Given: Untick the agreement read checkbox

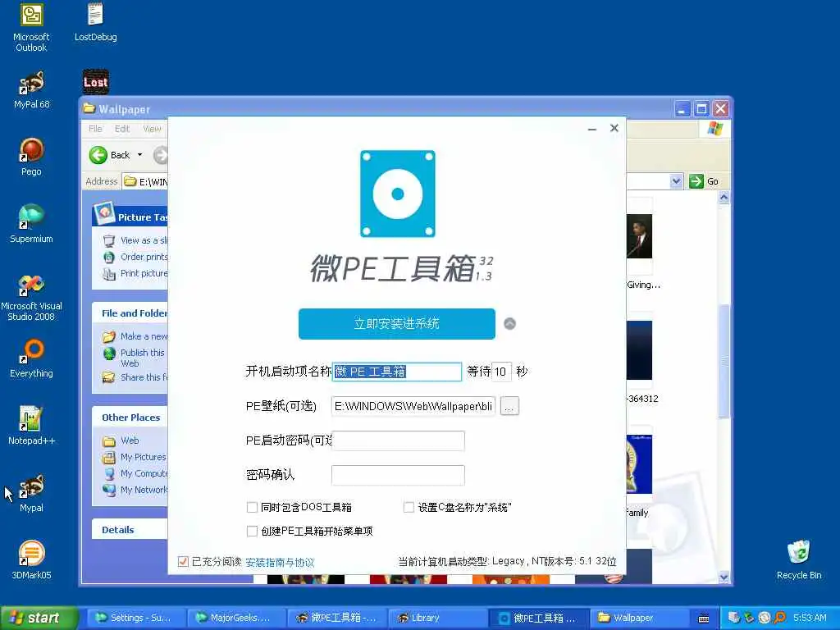Looking at the screenshot, I should [183, 561].
